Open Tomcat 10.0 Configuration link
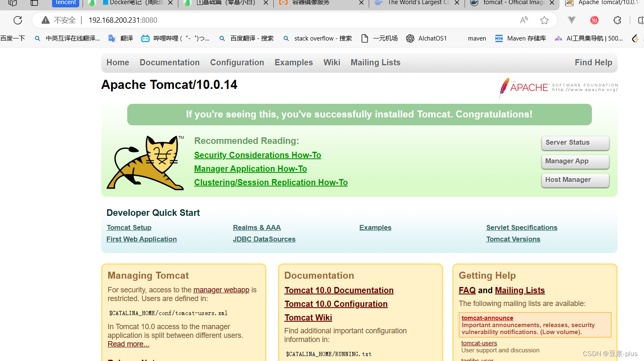Viewport: 644px width, 361px height. click(336, 304)
